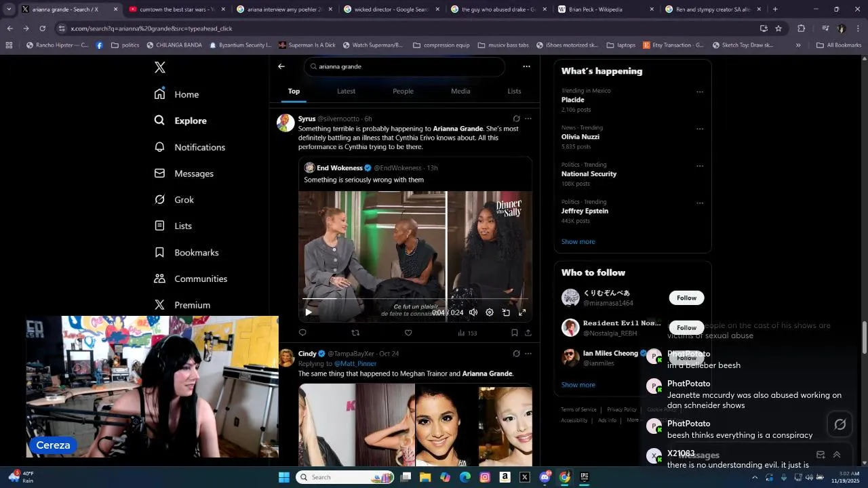Open @Matt_Pinner profile link

coord(355,364)
